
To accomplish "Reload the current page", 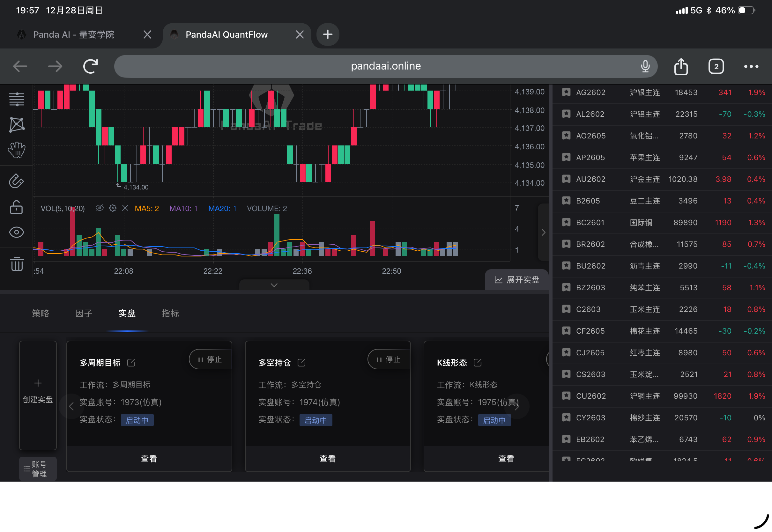I will coord(90,66).
